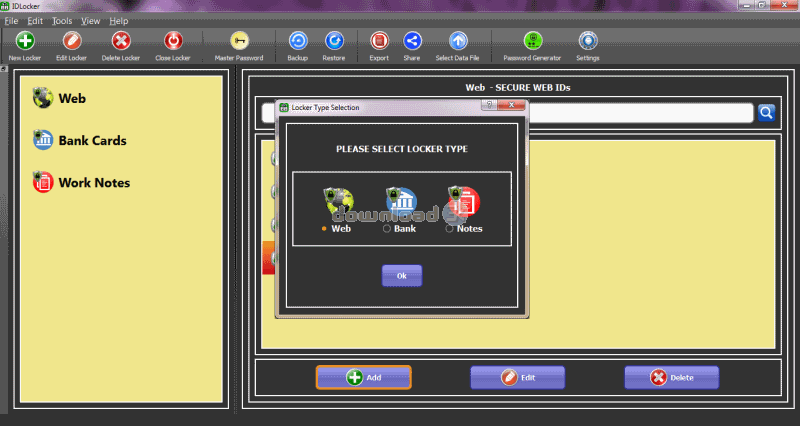Click the Delete Locker toolbar icon
Image resolution: width=800 pixels, height=426 pixels.
tap(121, 42)
